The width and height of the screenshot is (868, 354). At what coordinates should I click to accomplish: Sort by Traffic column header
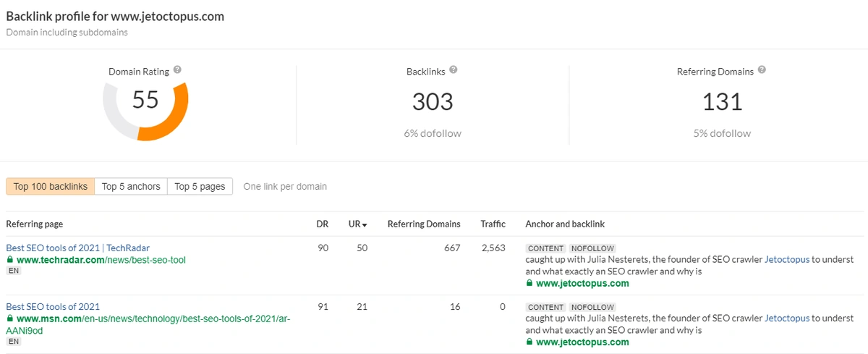(493, 224)
